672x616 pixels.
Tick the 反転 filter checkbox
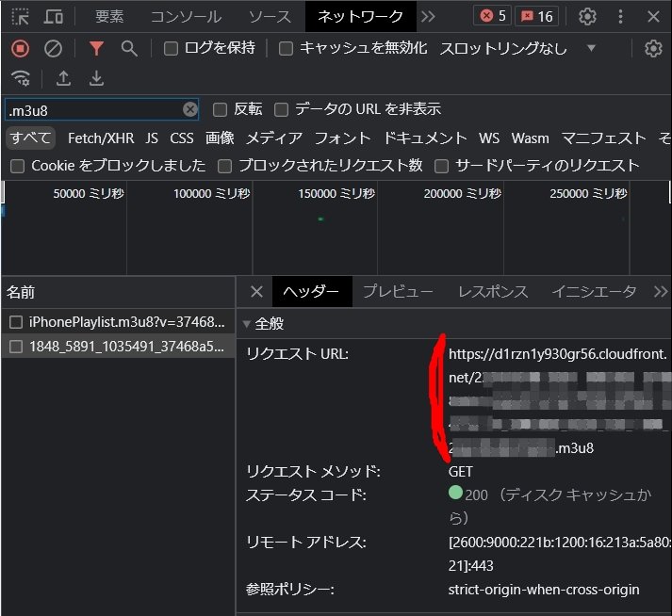pos(220,109)
